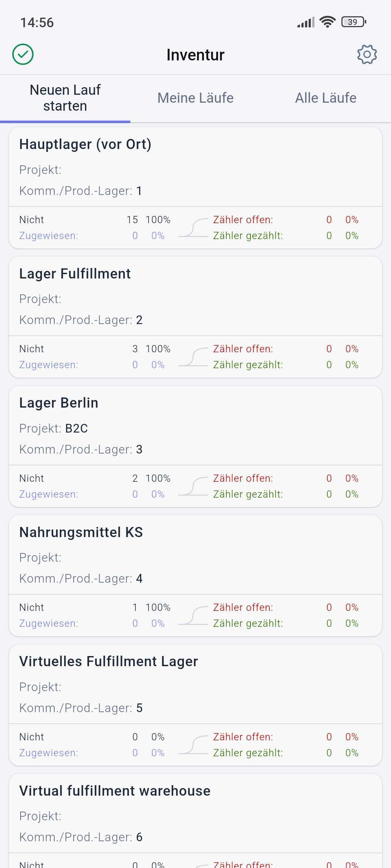This screenshot has width=391, height=868.
Task: Tap the green checkmark status icon
Action: (x=23, y=55)
